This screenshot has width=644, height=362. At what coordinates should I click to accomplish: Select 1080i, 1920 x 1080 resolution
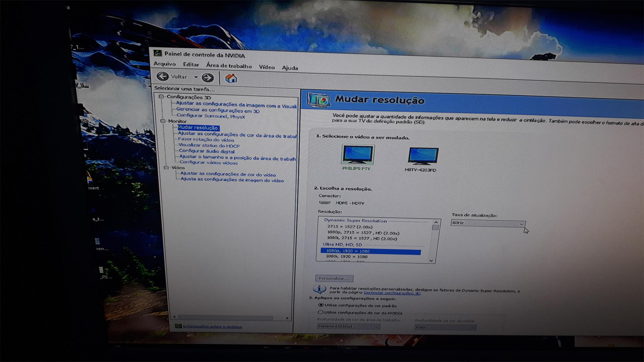(346, 256)
